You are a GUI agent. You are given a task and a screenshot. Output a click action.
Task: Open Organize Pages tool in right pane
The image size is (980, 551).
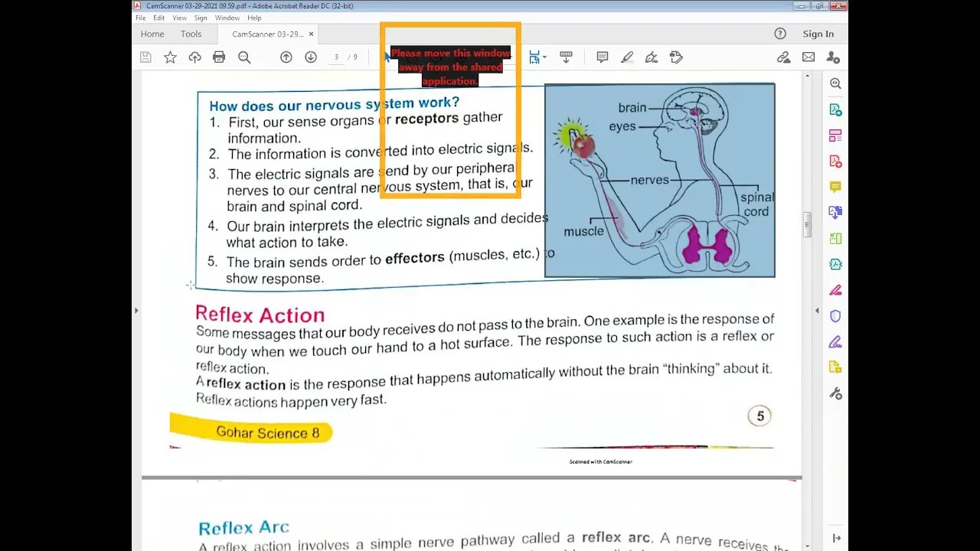[x=835, y=135]
